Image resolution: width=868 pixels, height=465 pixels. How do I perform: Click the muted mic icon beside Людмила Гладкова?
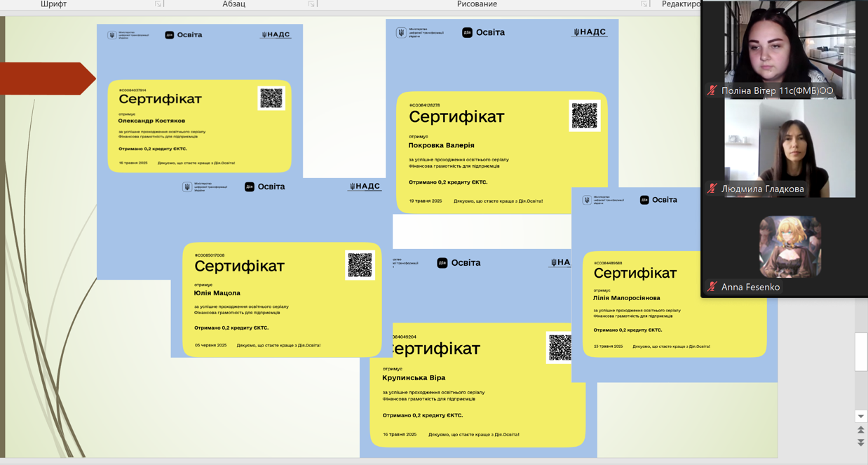[712, 189]
